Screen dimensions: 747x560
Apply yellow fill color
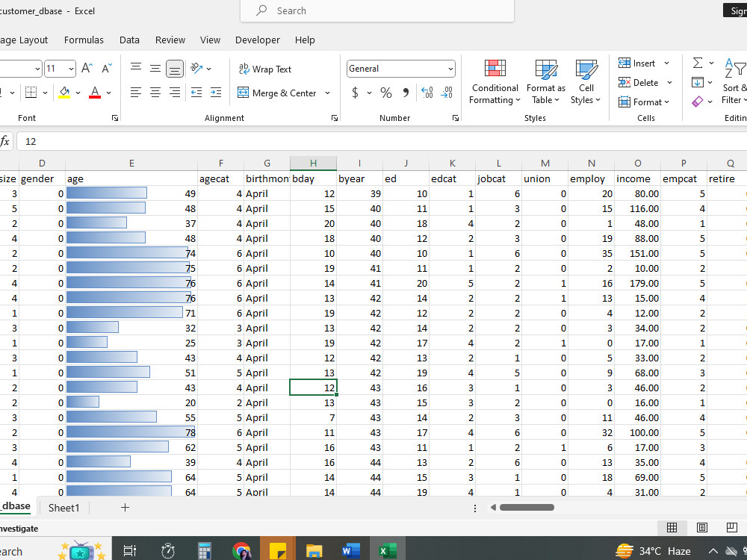click(x=64, y=93)
